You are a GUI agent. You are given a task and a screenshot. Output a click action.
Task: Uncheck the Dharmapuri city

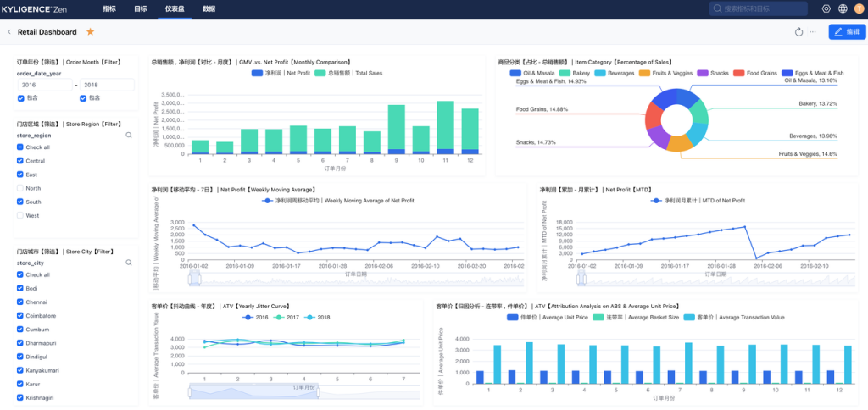pos(20,343)
